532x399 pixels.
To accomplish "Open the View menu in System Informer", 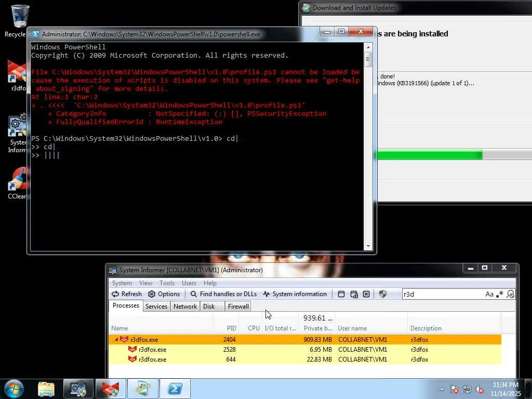I will (145, 283).
